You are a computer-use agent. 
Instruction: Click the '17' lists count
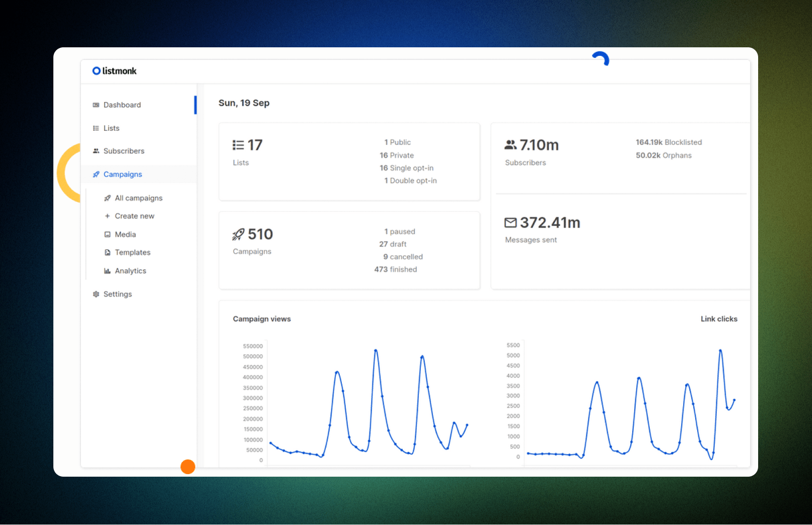pyautogui.click(x=255, y=145)
